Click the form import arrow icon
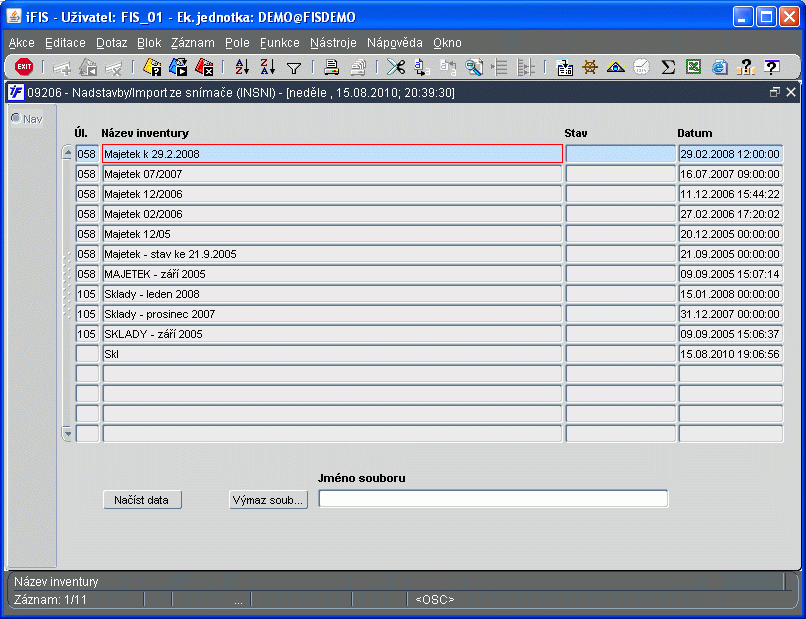 click(564, 67)
